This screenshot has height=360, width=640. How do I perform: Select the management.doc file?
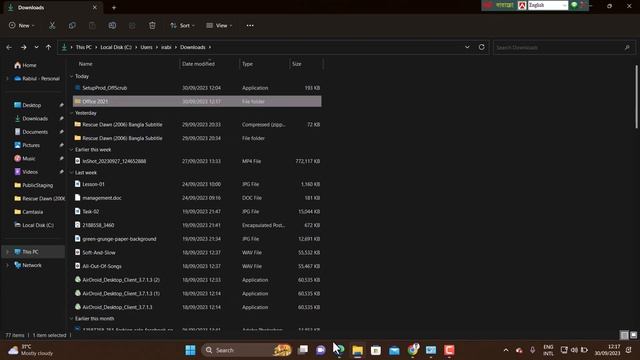(197, 198)
